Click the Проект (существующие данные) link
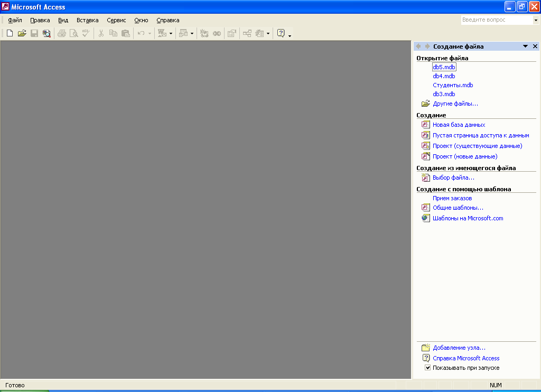Screen dimensions: 541x392 pyautogui.click(x=478, y=146)
